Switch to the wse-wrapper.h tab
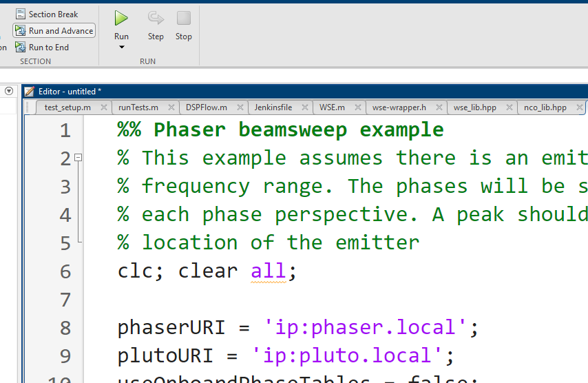The image size is (588, 383). tap(399, 107)
